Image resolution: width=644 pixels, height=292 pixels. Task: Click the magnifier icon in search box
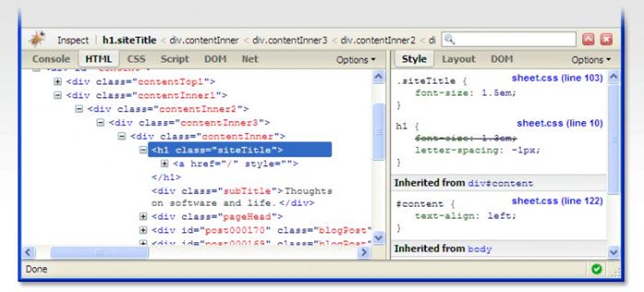pos(450,40)
